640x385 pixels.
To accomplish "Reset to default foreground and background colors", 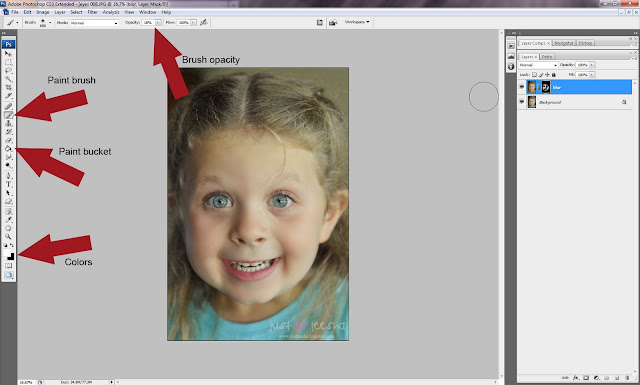I will [5, 245].
